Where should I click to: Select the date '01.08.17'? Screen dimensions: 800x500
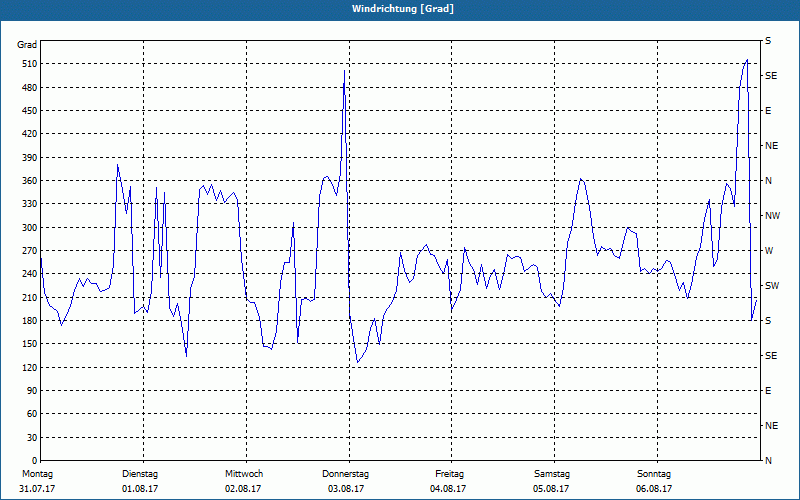pos(140,489)
